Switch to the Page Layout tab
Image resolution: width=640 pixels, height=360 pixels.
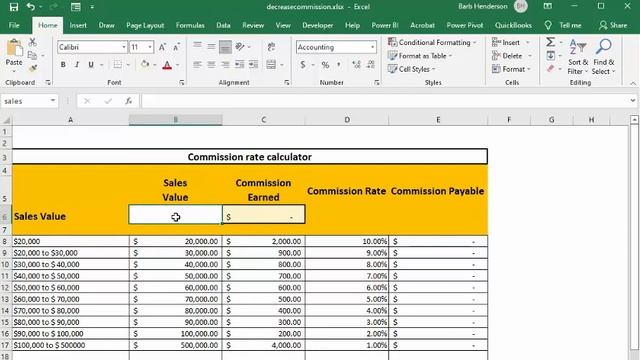(145, 25)
